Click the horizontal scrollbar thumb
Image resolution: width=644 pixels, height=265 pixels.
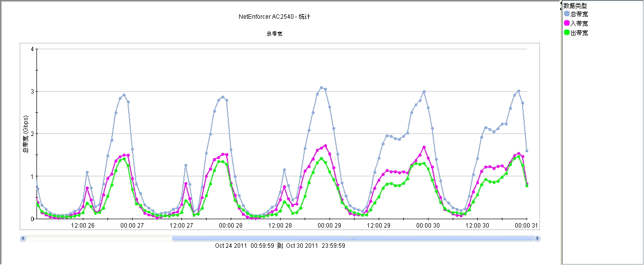tap(352, 238)
